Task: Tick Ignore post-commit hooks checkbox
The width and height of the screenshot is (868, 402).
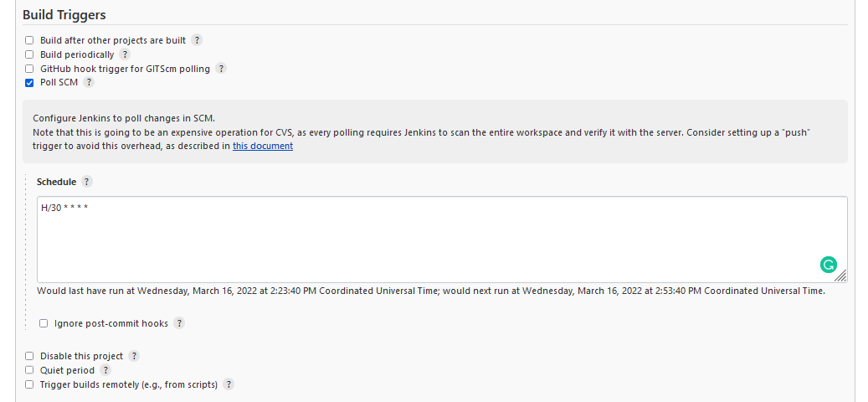Action: click(x=44, y=323)
